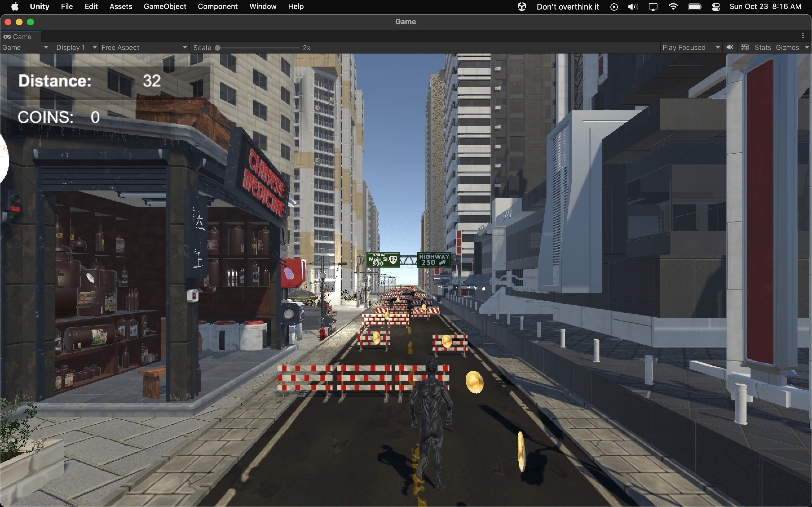Open the Game panel three-dot options menu
Image resolution: width=812 pixels, height=507 pixels.
pyautogui.click(x=803, y=35)
